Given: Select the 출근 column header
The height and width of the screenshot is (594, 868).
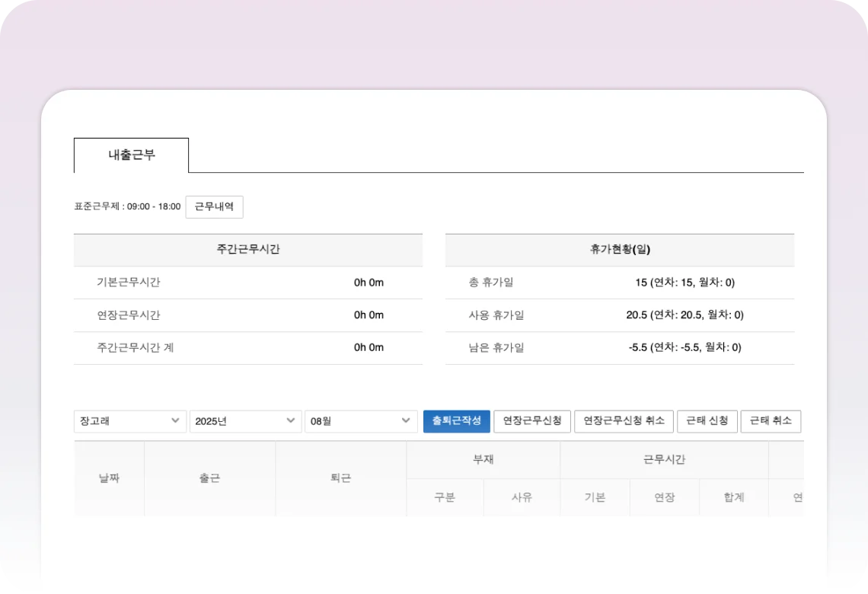Looking at the screenshot, I should point(209,478).
